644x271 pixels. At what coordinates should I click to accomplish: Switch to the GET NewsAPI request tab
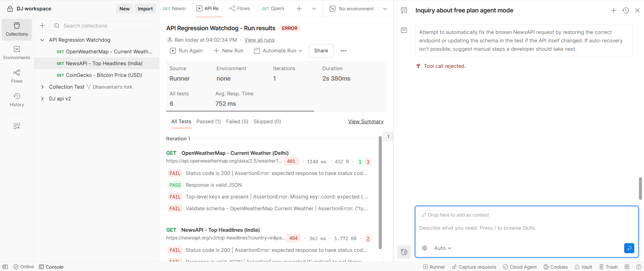(175, 9)
